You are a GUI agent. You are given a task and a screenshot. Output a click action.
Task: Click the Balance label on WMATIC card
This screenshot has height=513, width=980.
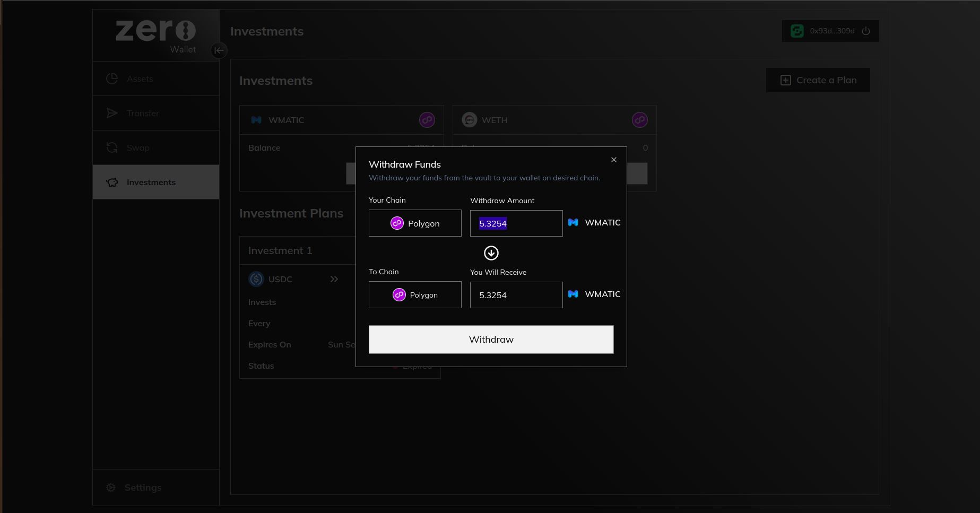264,148
